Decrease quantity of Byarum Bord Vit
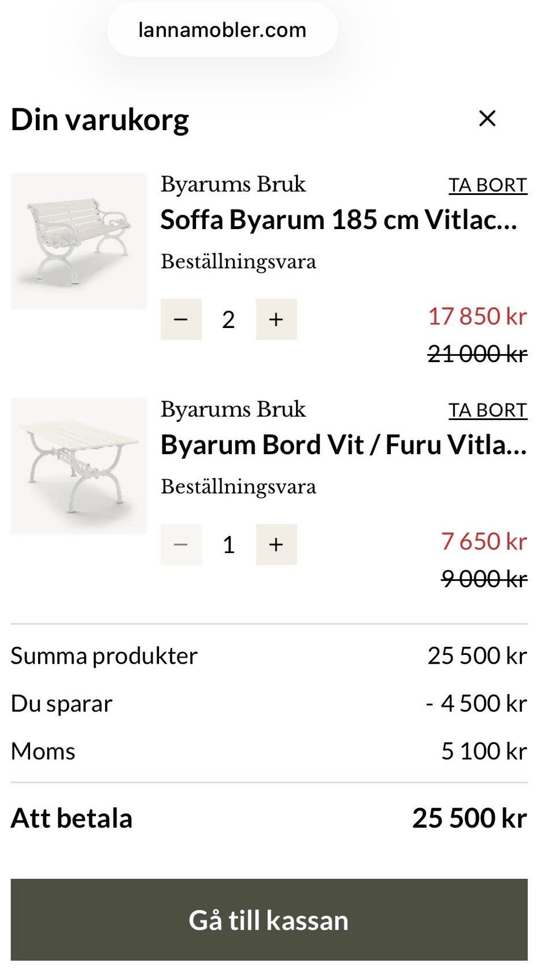 181,544
